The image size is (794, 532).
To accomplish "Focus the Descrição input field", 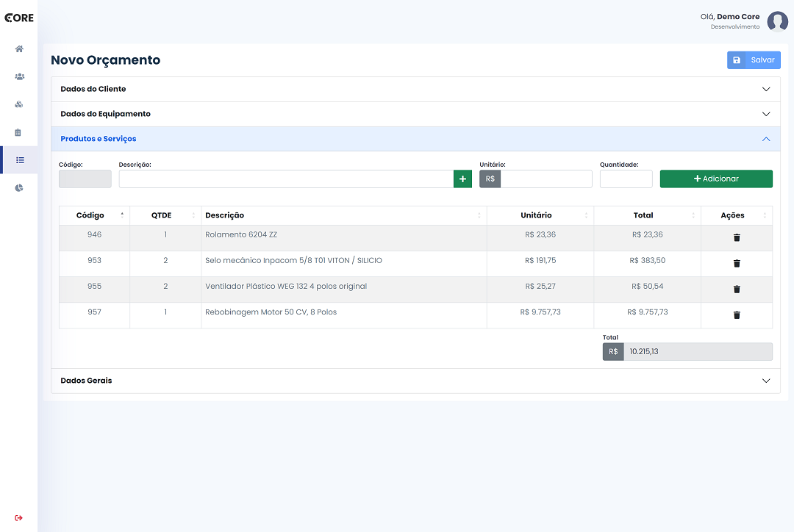I will [286, 179].
